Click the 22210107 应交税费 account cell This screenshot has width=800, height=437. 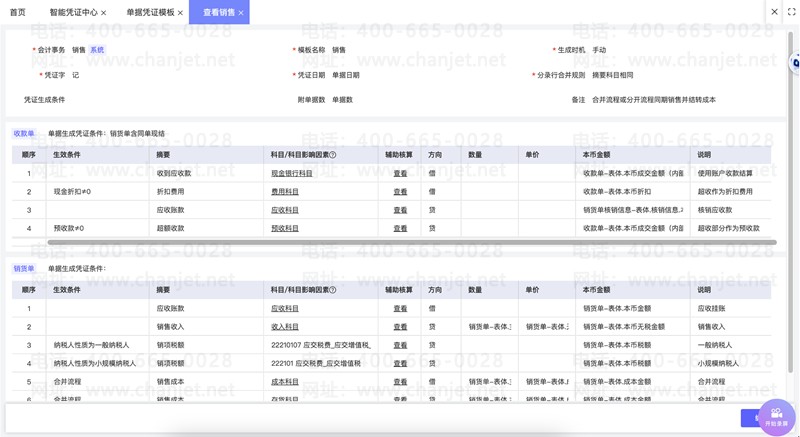pyautogui.click(x=320, y=345)
